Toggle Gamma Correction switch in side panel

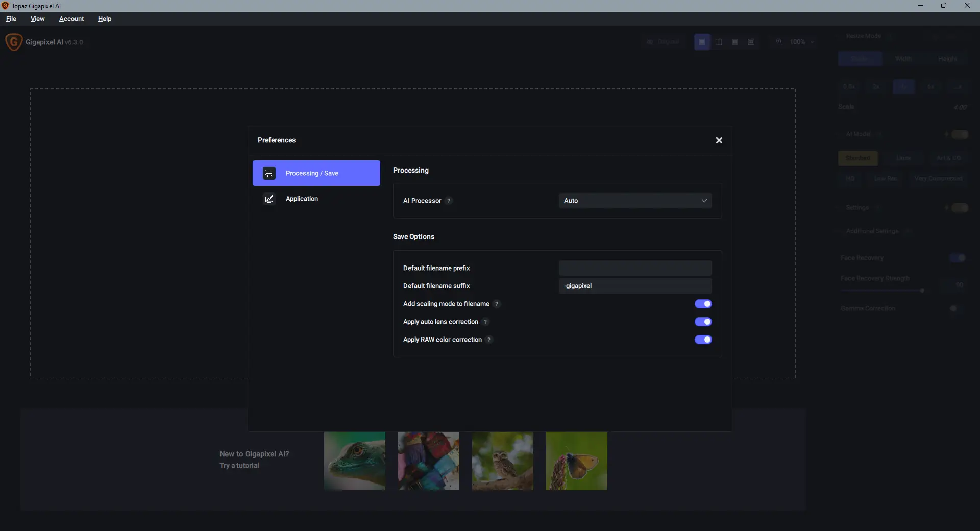958,308
